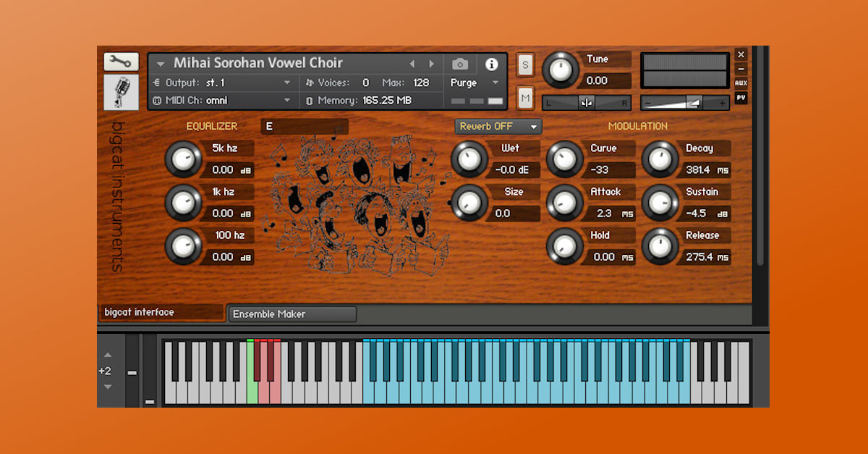Increase volume with the plus button

pyautogui.click(x=721, y=103)
